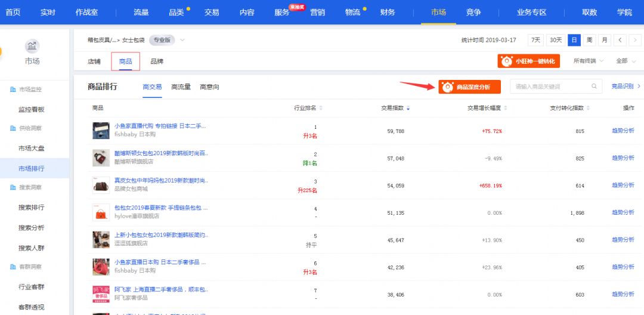The image size is (644, 315).
Task: Click the 客群洞察 group icon
Action: (13, 267)
